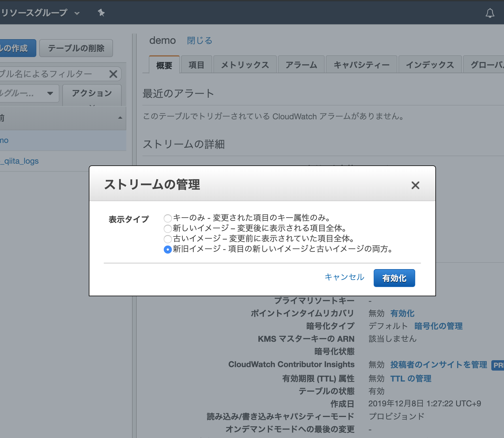Click the TTL の管理 link
Screen dimensions: 504x438
click(411, 378)
